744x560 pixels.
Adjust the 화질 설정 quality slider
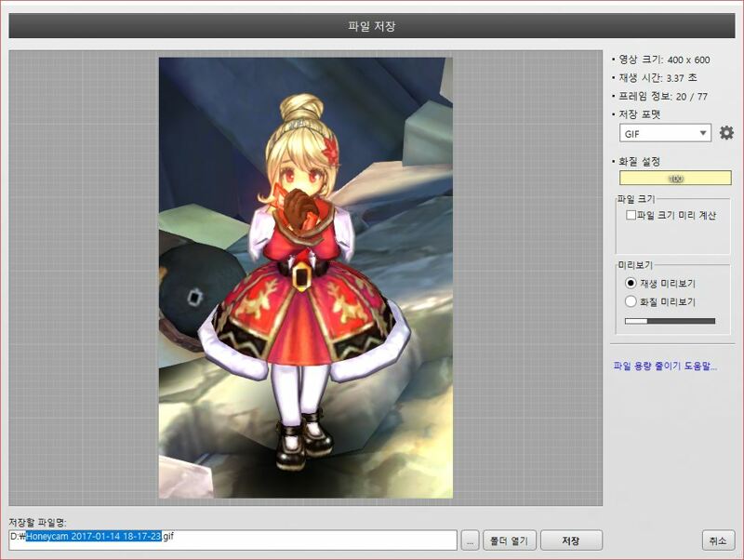675,179
